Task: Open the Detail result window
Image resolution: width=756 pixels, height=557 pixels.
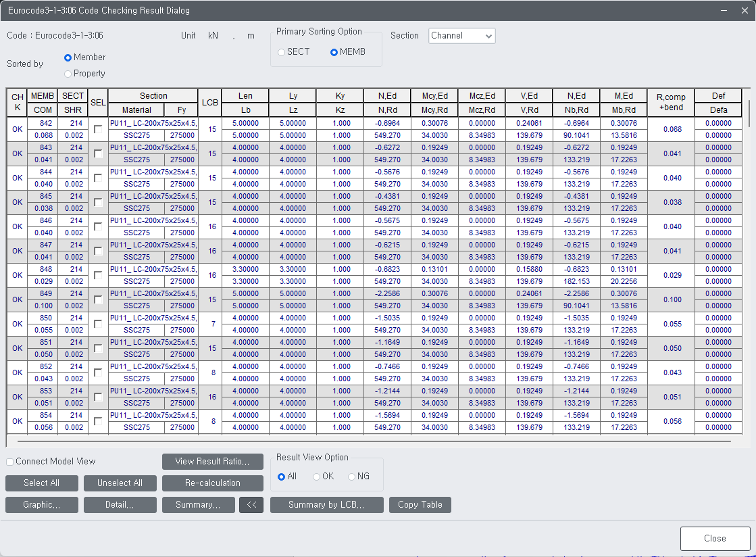Action: click(x=120, y=504)
